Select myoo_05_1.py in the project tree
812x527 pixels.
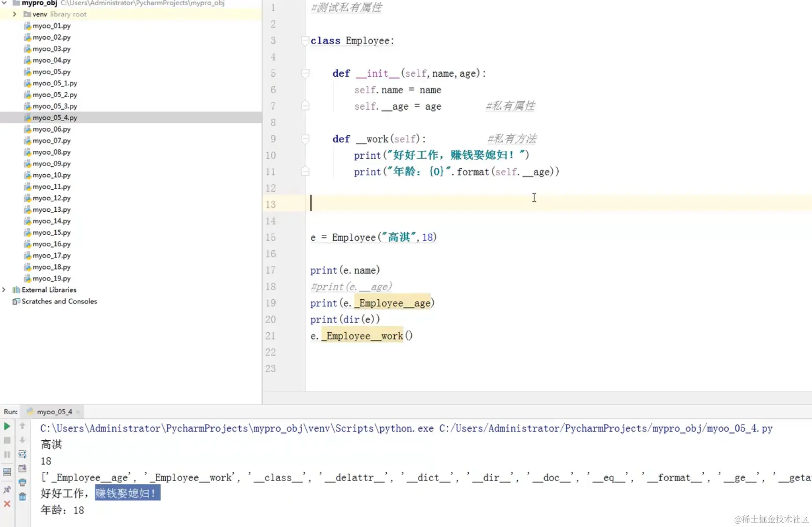click(x=55, y=83)
